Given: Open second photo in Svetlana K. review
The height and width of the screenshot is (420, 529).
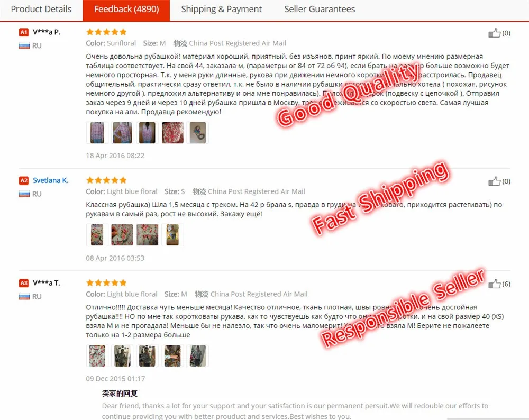Looking at the screenshot, I should click(x=122, y=235).
